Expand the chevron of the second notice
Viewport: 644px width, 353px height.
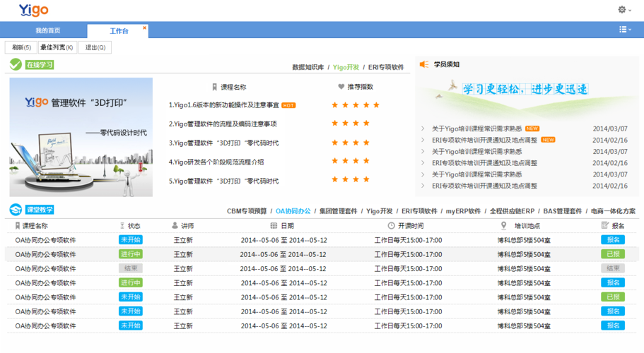pyautogui.click(x=423, y=140)
